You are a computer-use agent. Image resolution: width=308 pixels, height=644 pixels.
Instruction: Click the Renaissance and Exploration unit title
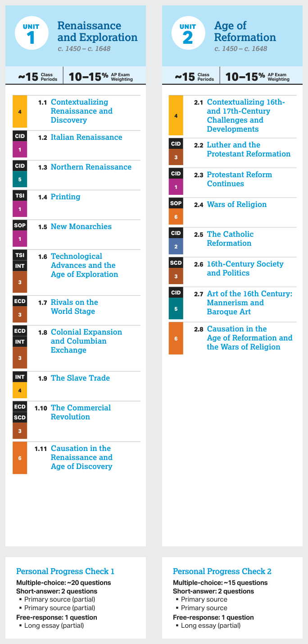click(97, 32)
